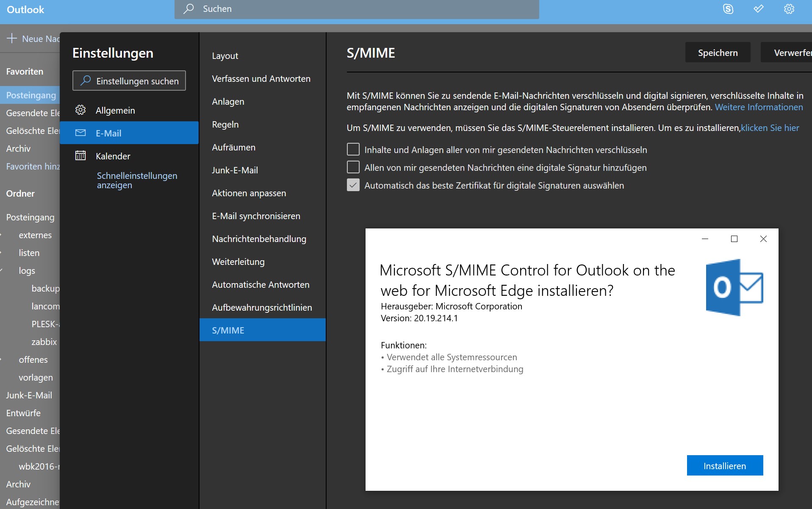Select Kalender settings category
The image size is (812, 509).
tap(129, 156)
